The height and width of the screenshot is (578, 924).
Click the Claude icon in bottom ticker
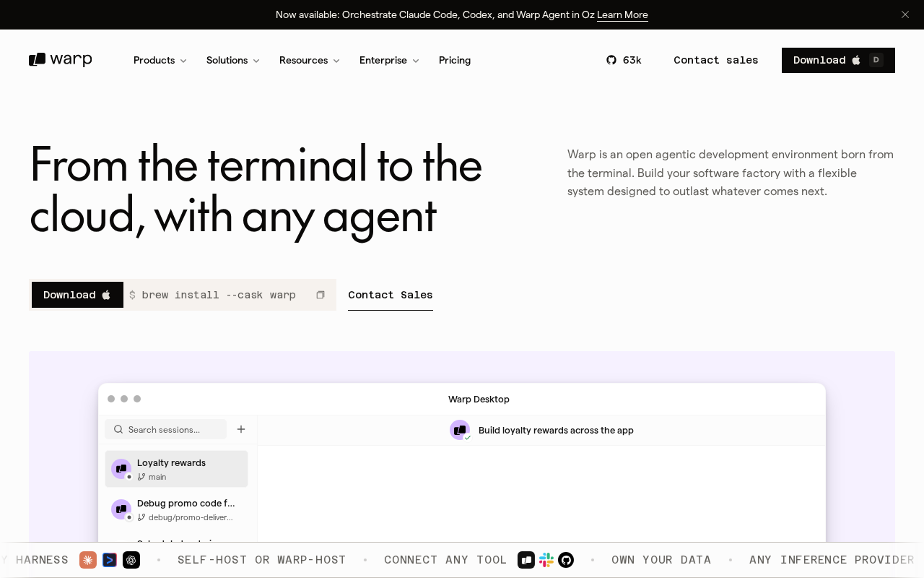[x=88, y=560]
